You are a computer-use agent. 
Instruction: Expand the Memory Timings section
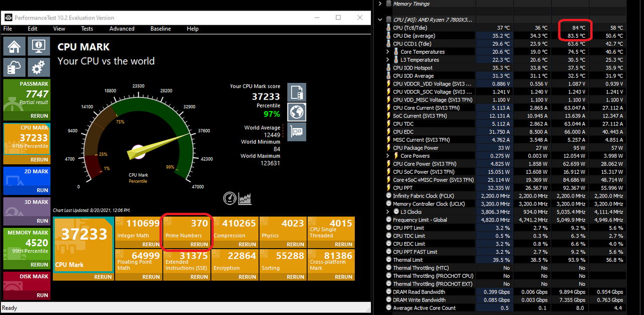tap(380, 4)
